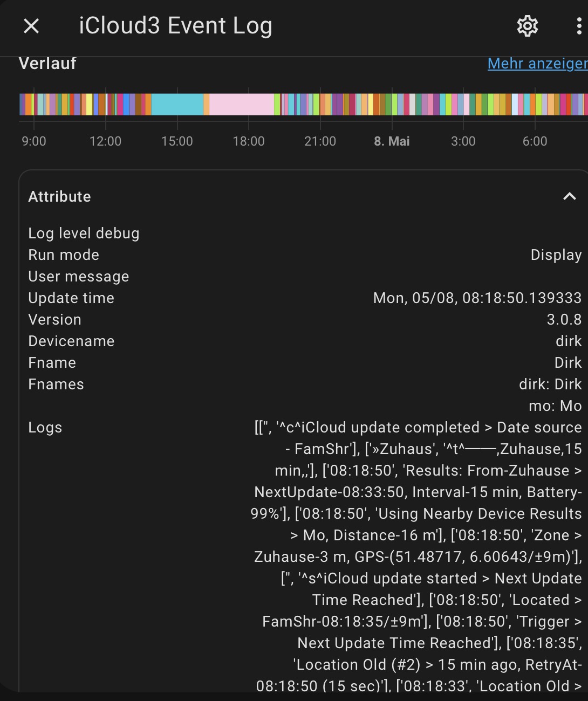Click the Version 3.0.8 value

(x=563, y=319)
